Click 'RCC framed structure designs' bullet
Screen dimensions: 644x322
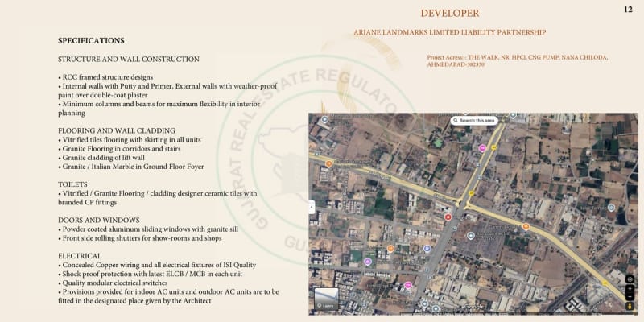105,77
